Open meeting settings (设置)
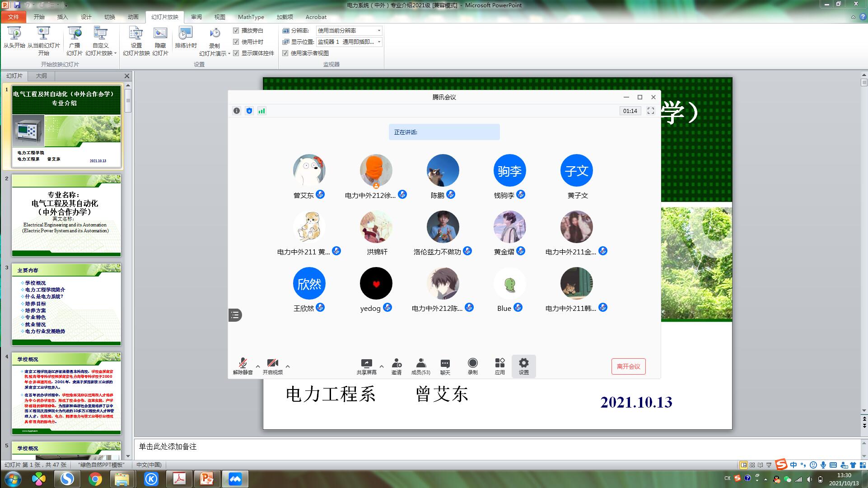 [x=523, y=366]
